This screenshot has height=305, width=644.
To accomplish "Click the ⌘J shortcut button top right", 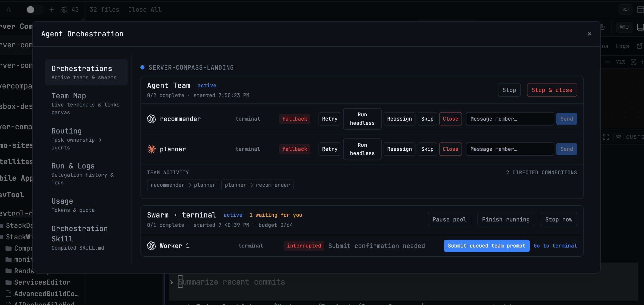I will 625,9.
